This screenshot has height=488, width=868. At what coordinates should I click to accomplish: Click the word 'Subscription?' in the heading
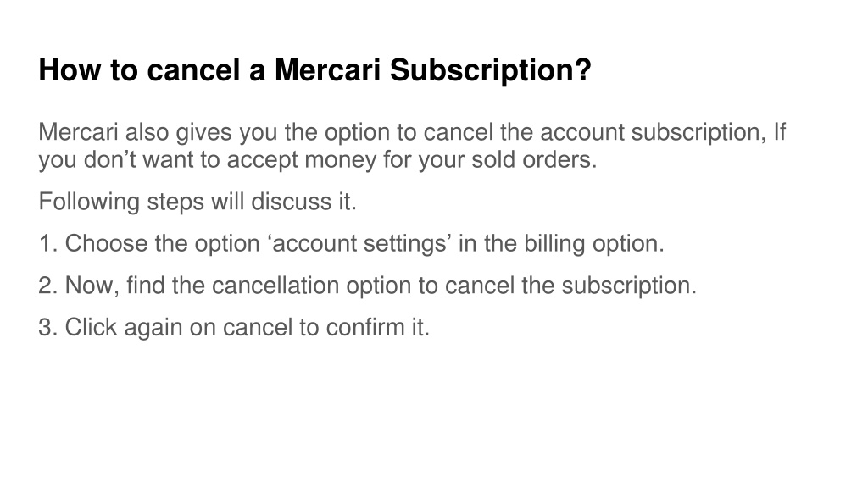[491, 72]
